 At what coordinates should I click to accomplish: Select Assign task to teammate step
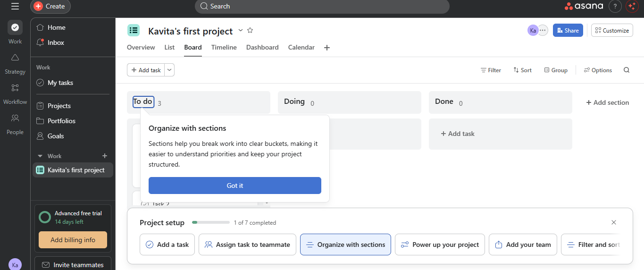click(247, 245)
